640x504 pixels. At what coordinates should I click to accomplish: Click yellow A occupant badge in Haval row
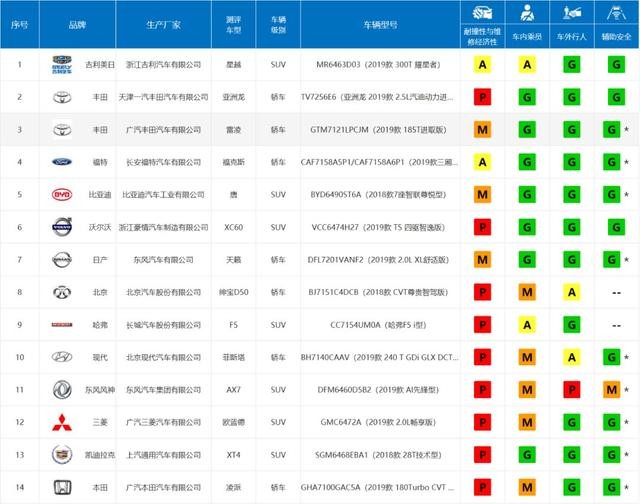click(x=527, y=325)
